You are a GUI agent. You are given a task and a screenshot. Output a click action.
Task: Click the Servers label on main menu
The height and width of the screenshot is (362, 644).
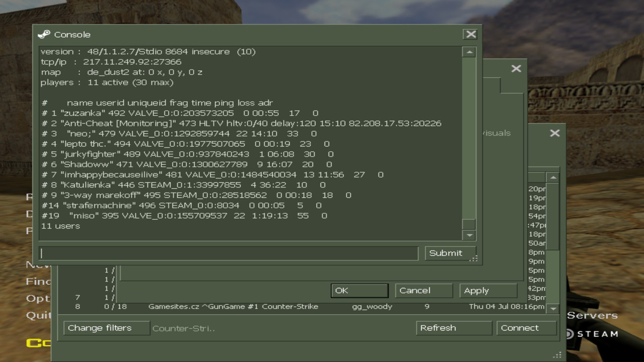(592, 315)
